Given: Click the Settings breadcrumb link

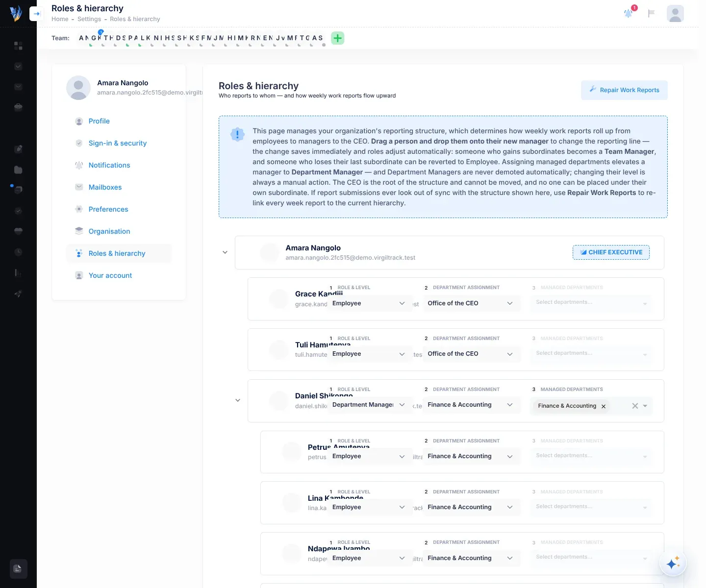Looking at the screenshot, I should pyautogui.click(x=89, y=19).
